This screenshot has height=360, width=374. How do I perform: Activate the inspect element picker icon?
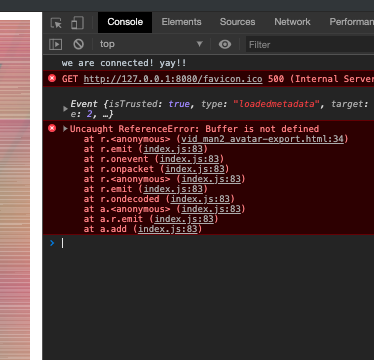56,23
